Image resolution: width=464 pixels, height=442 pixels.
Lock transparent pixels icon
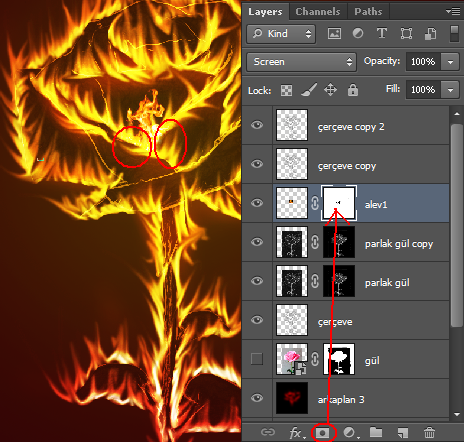[x=286, y=90]
